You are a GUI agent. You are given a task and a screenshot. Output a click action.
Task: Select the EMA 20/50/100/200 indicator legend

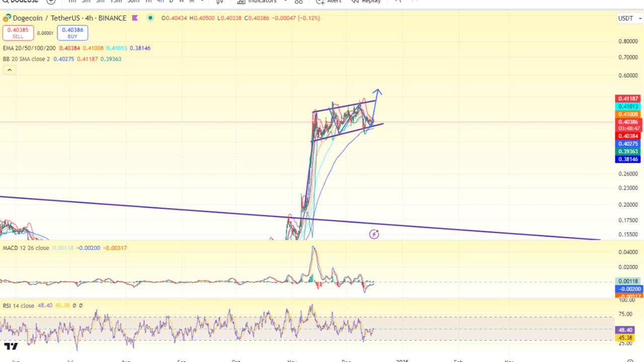(29, 48)
